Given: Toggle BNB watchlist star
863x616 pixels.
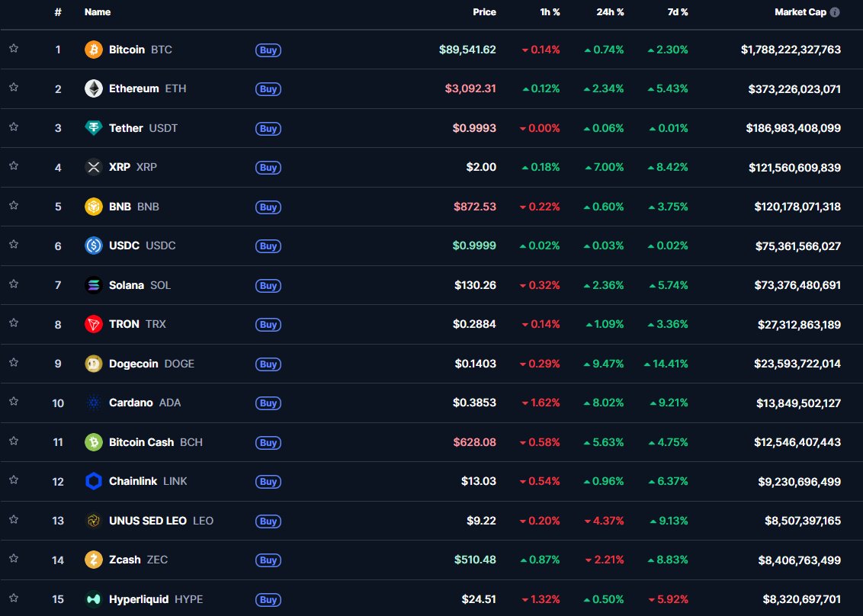Looking at the screenshot, I should click(14, 205).
